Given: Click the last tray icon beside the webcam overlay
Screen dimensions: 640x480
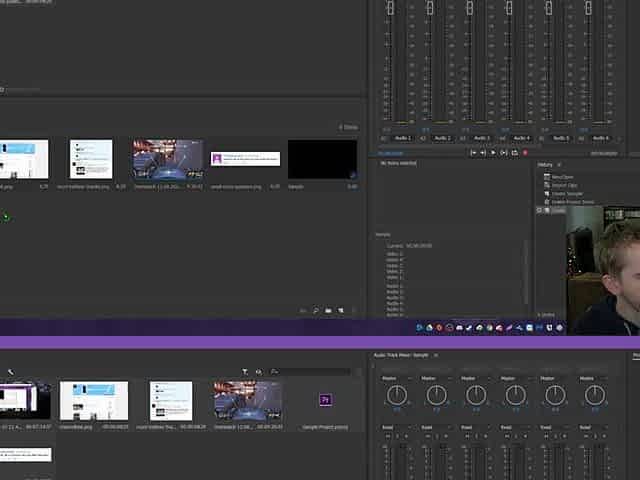Looking at the screenshot, I should tap(560, 327).
